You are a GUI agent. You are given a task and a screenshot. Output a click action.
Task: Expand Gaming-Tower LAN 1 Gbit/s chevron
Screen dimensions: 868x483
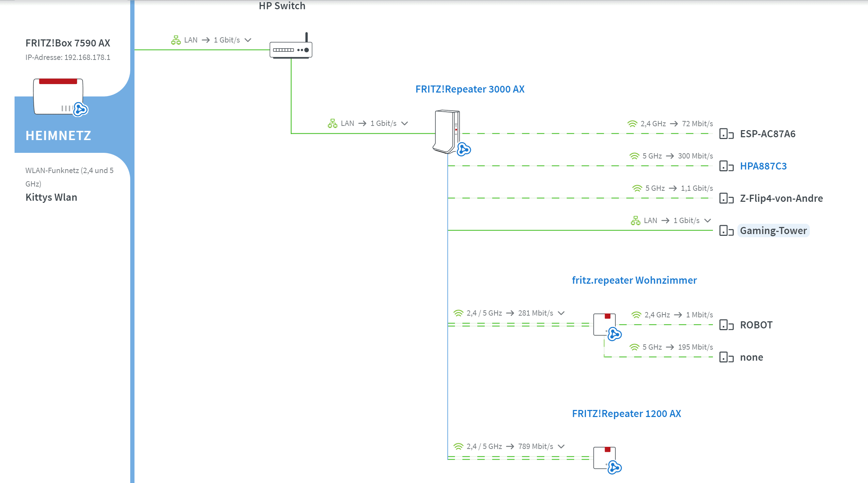(708, 221)
